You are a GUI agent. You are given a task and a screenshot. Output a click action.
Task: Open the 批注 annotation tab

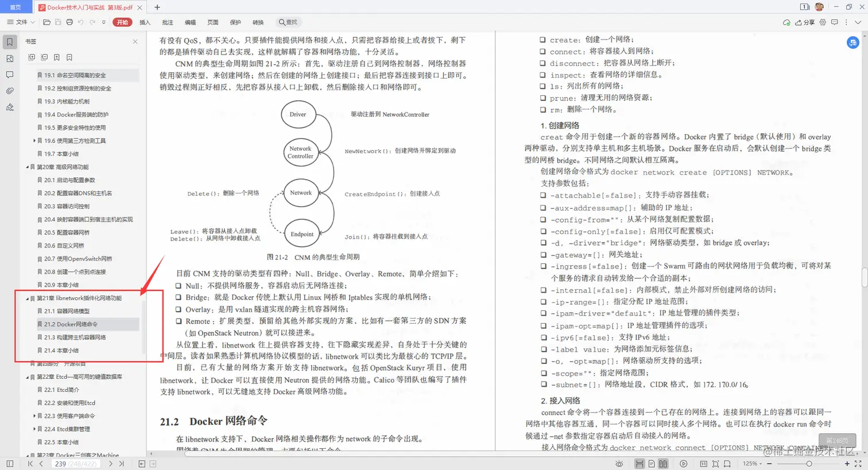tap(167, 22)
